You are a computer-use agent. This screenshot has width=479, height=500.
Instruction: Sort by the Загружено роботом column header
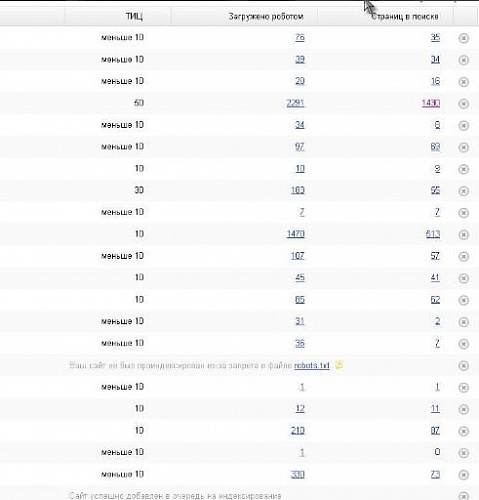[266, 16]
